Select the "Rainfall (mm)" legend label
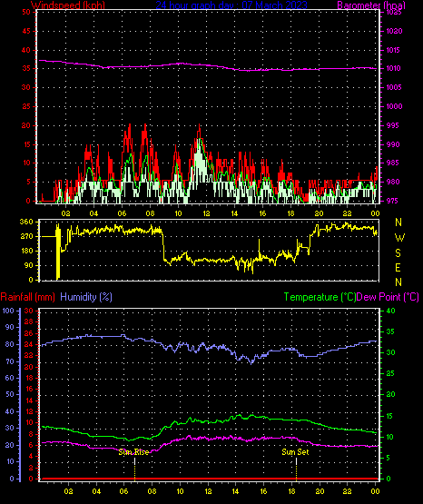 click(27, 297)
